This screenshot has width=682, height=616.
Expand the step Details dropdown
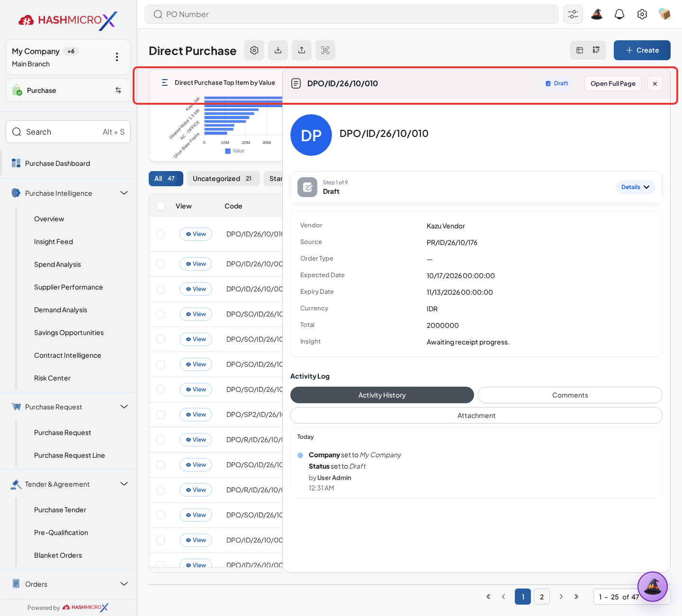[636, 187]
